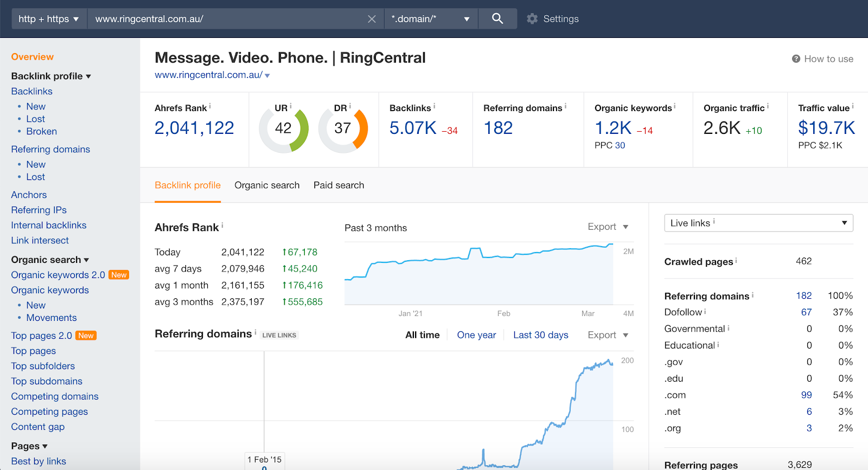Open the http + https protocol dropdown
Screen dimensions: 868x470
[49, 19]
